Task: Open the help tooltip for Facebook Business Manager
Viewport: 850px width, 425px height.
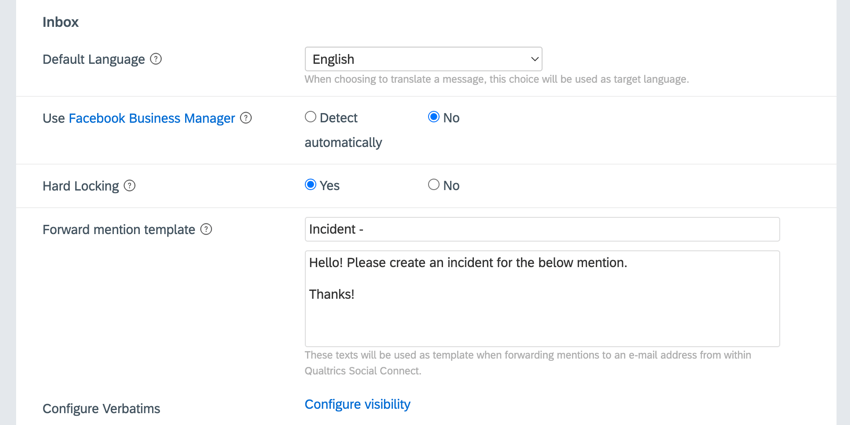Action: click(x=246, y=118)
